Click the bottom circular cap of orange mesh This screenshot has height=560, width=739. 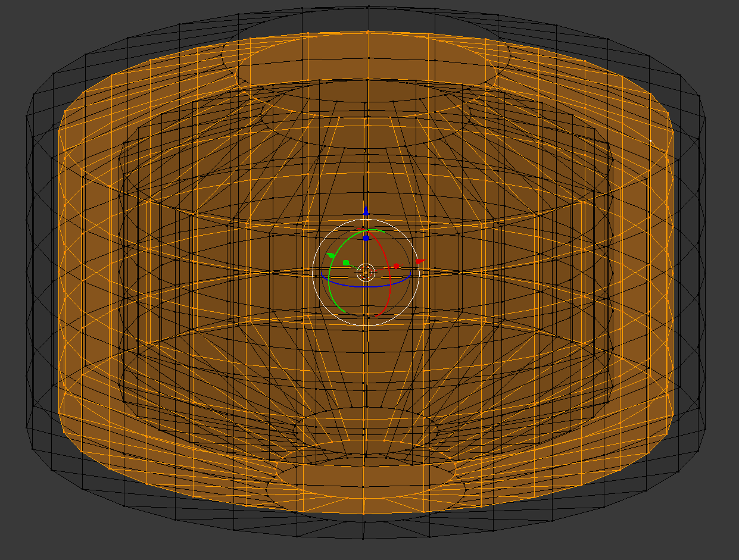364,483
